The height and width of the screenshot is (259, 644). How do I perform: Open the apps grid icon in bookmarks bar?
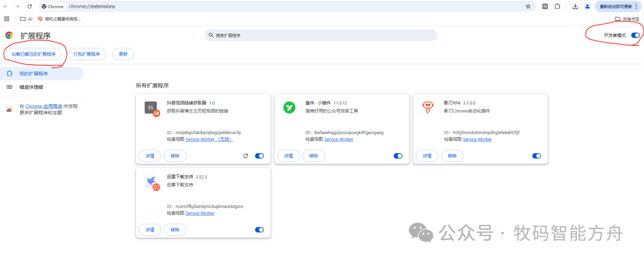click(x=7, y=19)
